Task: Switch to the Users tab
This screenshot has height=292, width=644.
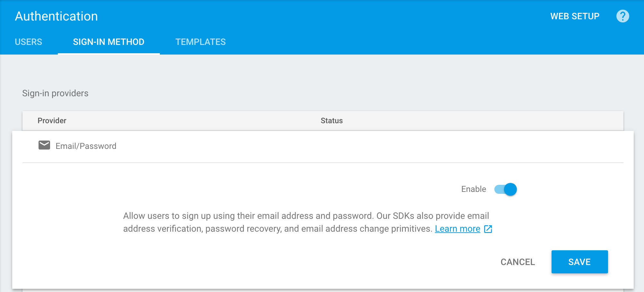Action: tap(29, 42)
